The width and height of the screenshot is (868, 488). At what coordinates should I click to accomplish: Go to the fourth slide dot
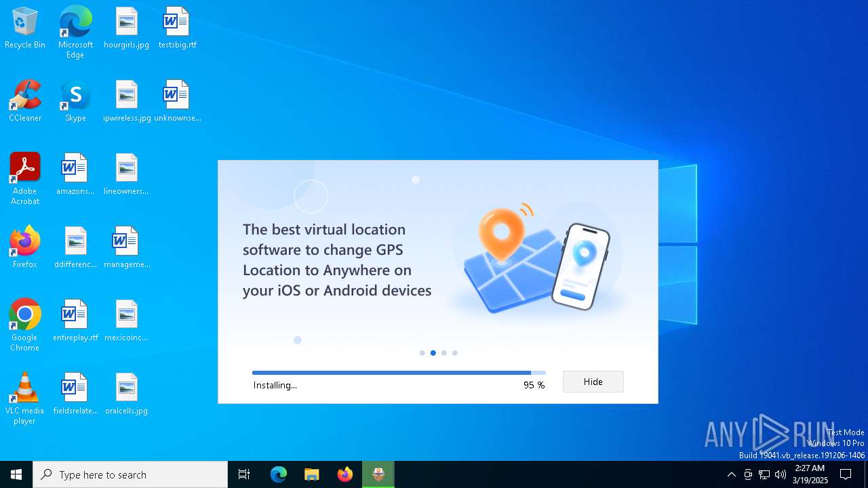455,353
